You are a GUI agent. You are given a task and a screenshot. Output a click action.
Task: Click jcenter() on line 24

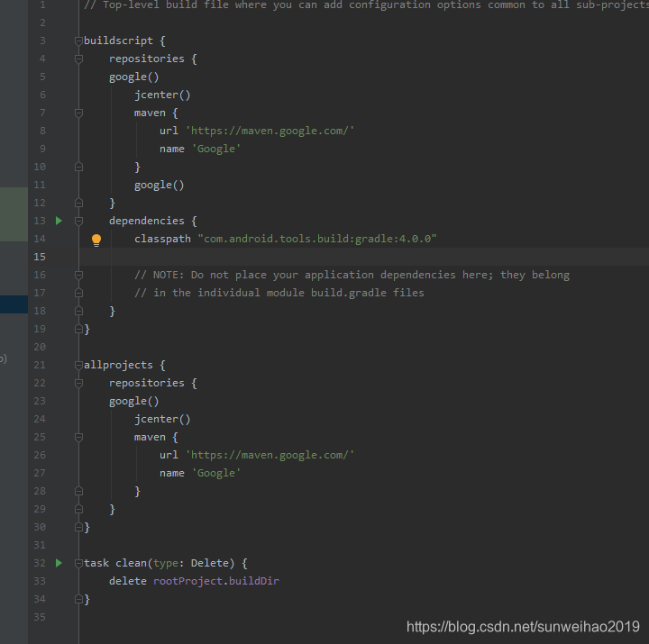(x=162, y=419)
